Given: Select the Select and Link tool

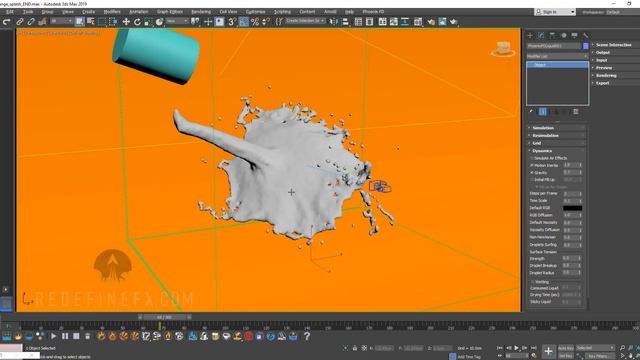Looking at the screenshot, I should click(19, 22).
